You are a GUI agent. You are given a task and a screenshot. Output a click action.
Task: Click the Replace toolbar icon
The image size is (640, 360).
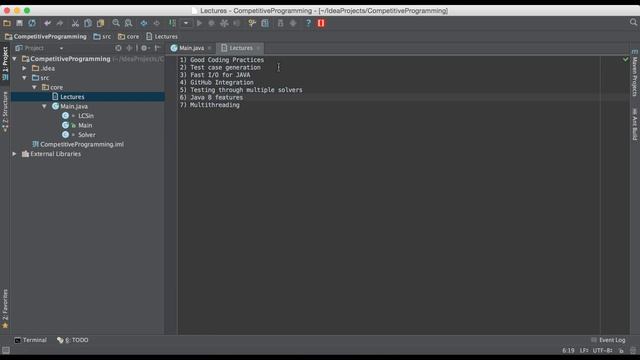tap(128, 23)
